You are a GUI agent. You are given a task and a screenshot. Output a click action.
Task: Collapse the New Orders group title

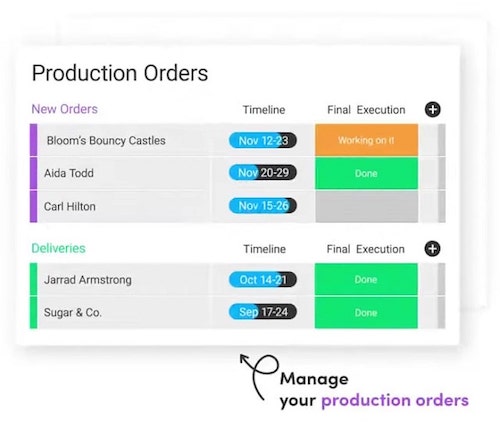pos(65,109)
